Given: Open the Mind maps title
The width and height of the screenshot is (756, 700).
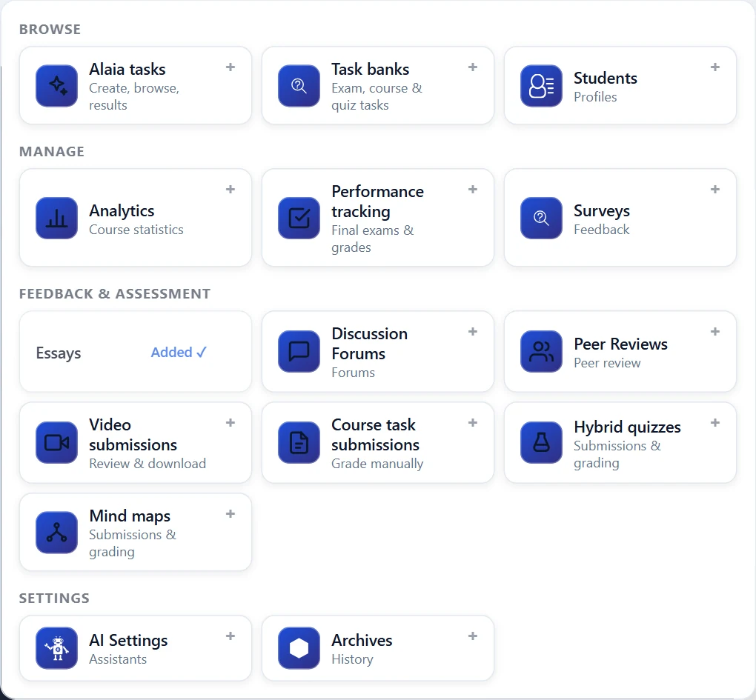Looking at the screenshot, I should (x=130, y=516).
